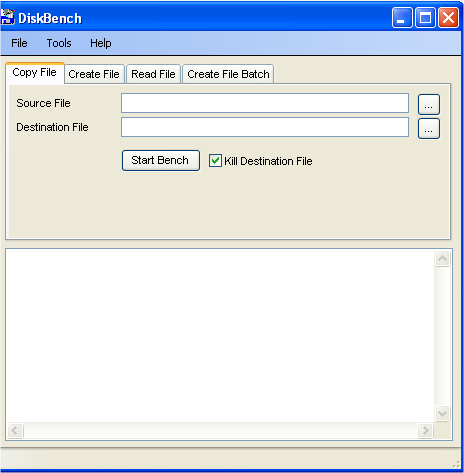Uncheck Kill Destination File checkbox
This screenshot has width=464, height=473.
pyautogui.click(x=215, y=161)
